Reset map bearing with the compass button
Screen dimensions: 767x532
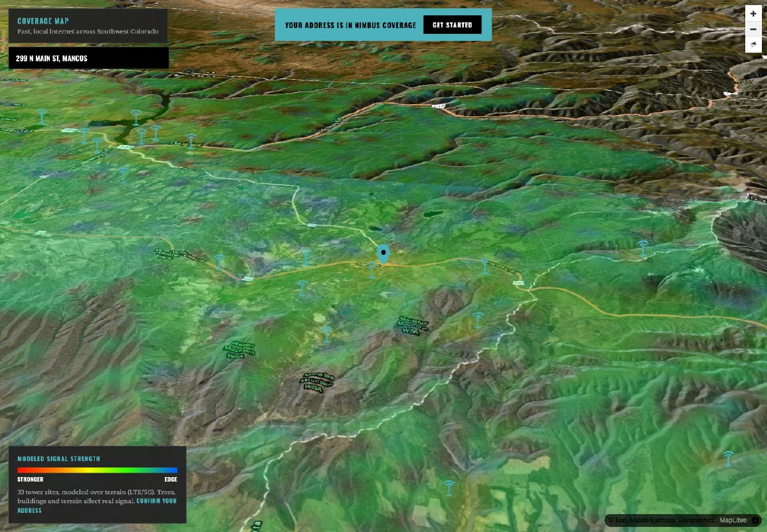click(754, 45)
